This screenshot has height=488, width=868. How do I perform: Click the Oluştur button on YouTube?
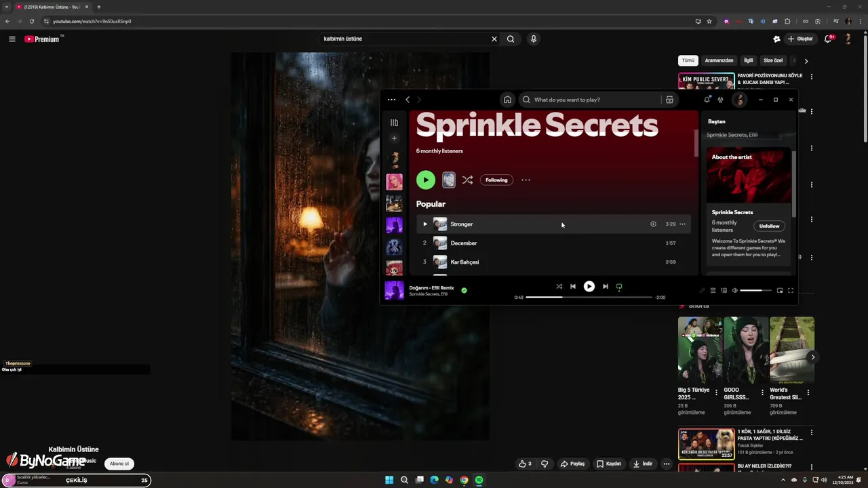(x=800, y=39)
